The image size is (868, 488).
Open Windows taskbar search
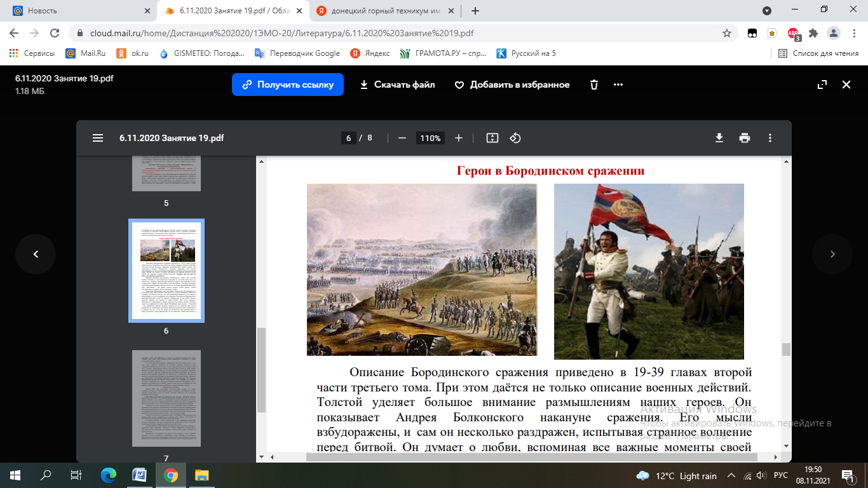(x=46, y=475)
